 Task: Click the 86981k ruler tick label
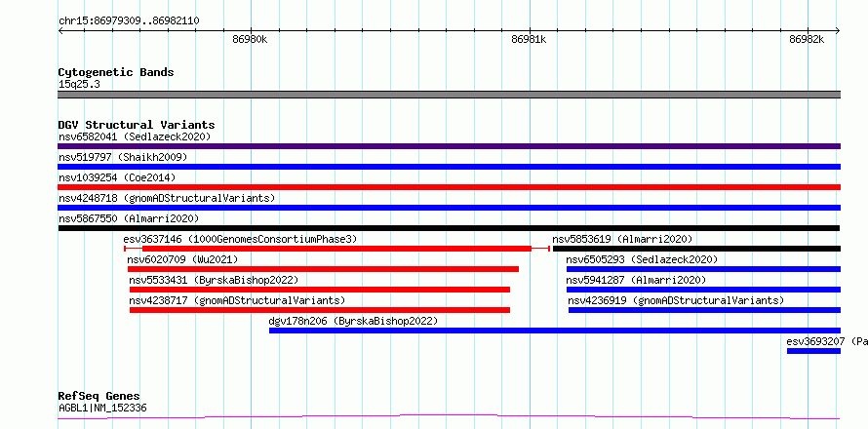[529, 40]
